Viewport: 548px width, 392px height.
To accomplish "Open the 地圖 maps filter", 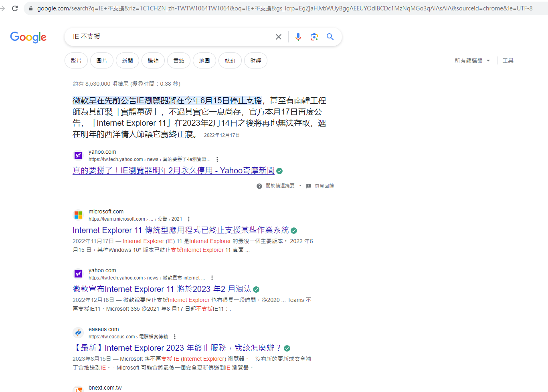I will [x=204, y=61].
